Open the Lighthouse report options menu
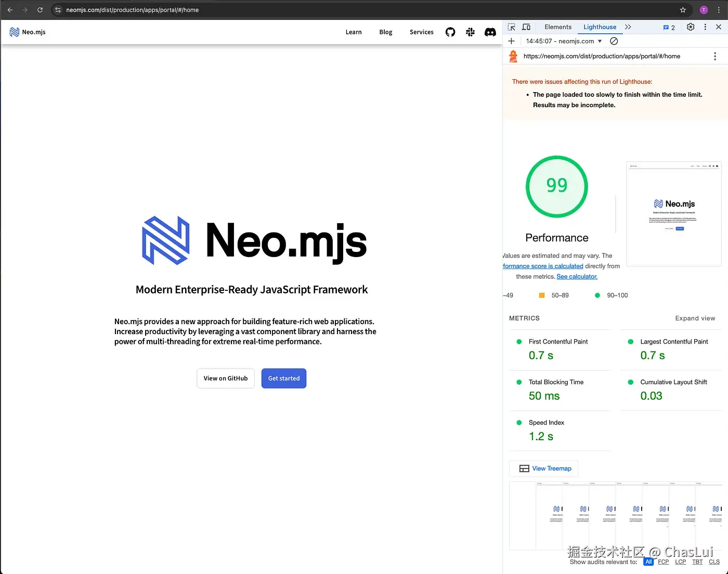728x574 pixels. point(715,56)
